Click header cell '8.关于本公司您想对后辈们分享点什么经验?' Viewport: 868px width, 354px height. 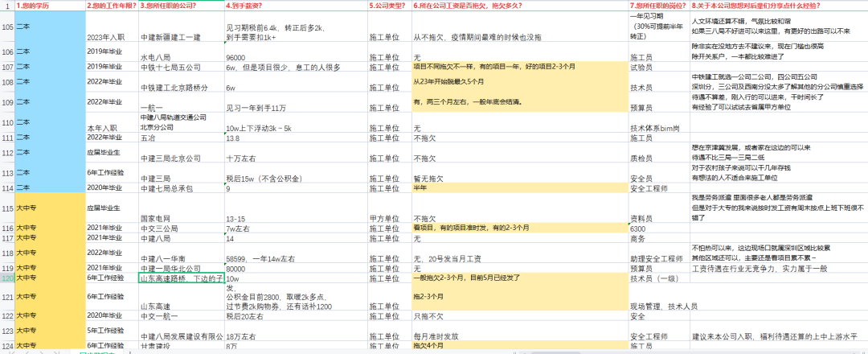[778, 6]
